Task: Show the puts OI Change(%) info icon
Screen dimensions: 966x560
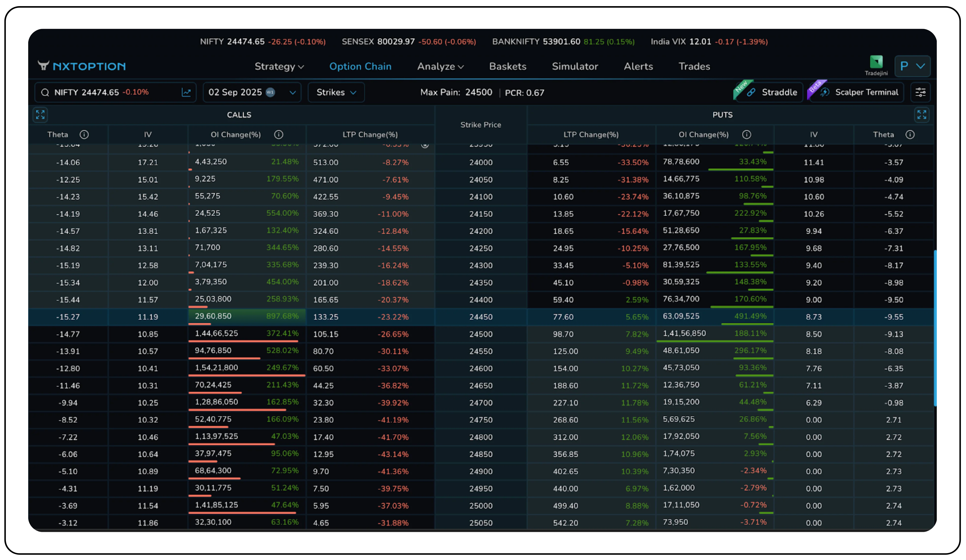Action: 746,135
